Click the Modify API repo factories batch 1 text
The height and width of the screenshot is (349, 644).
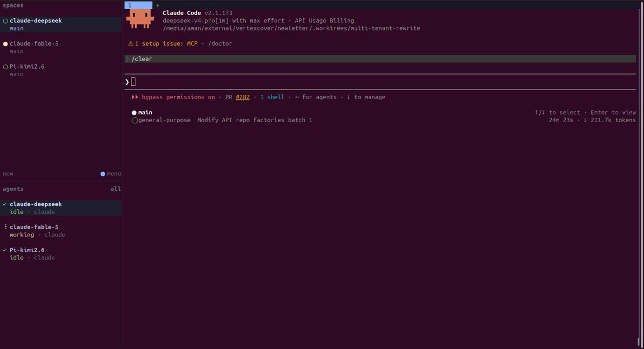tap(255, 120)
